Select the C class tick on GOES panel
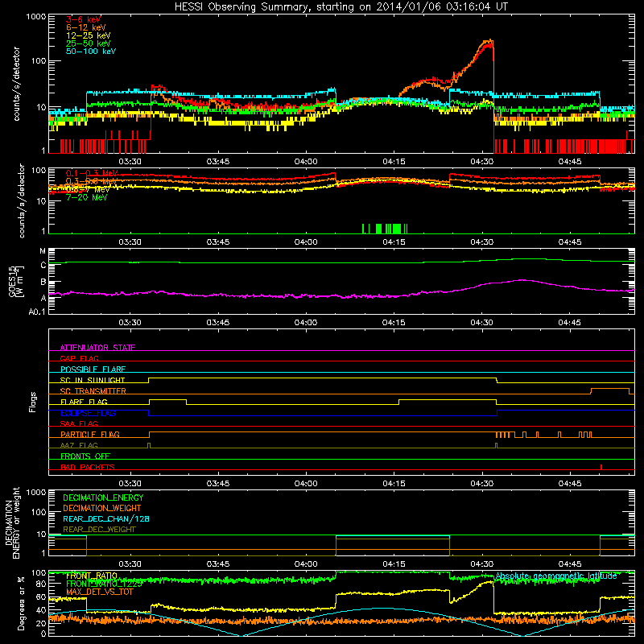644x644 pixels. pos(43,266)
